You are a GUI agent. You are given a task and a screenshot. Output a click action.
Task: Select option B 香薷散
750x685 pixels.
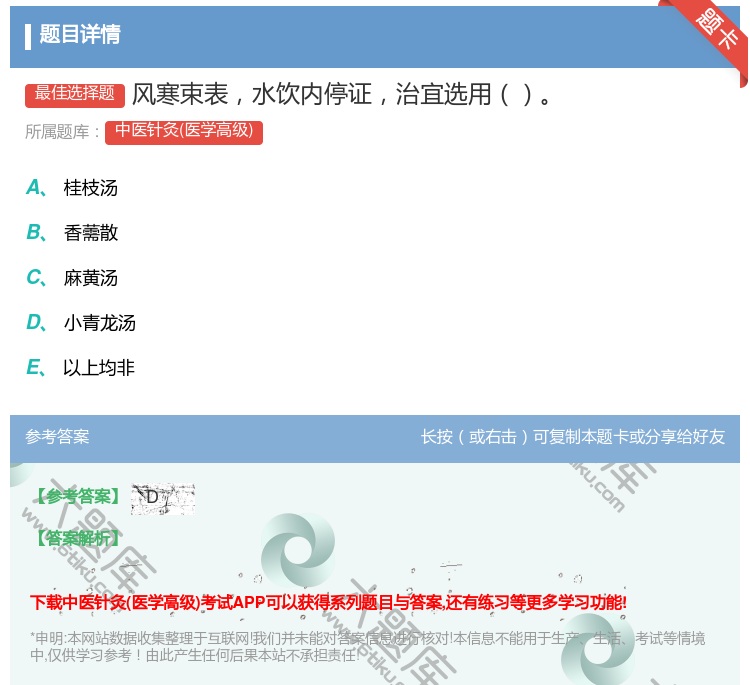(72, 232)
